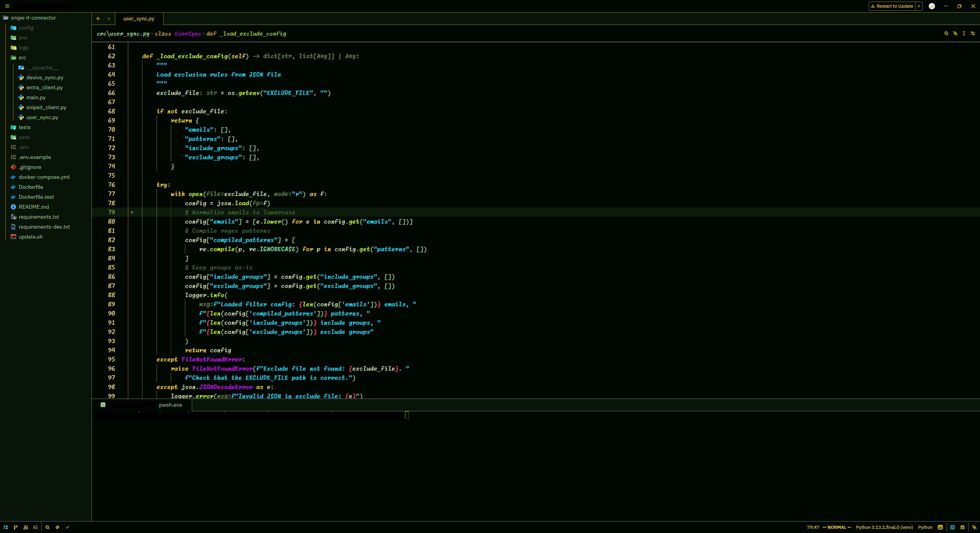Viewport: 980px width, 533px height.
Task: Open the hamburger application menu
Action: 7,6
